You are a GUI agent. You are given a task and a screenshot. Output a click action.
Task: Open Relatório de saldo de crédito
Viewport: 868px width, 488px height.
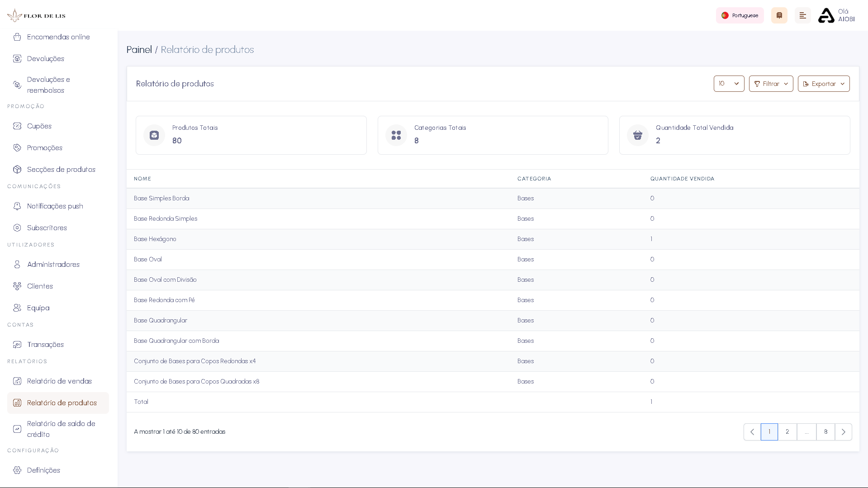tap(61, 429)
